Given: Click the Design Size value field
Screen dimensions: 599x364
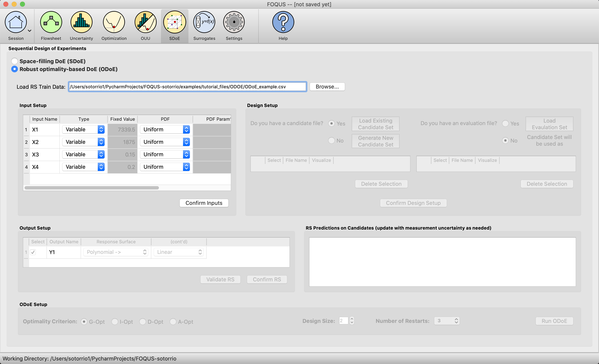Looking at the screenshot, I should point(344,321).
